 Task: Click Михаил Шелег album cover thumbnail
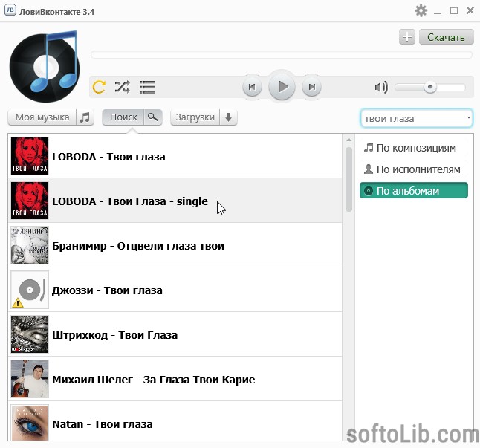(30, 379)
